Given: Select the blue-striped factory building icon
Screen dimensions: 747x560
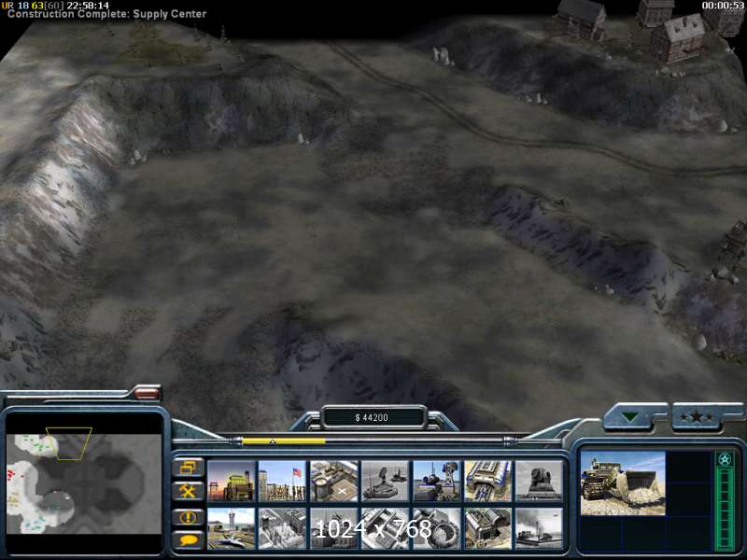Looking at the screenshot, I should point(487,481).
